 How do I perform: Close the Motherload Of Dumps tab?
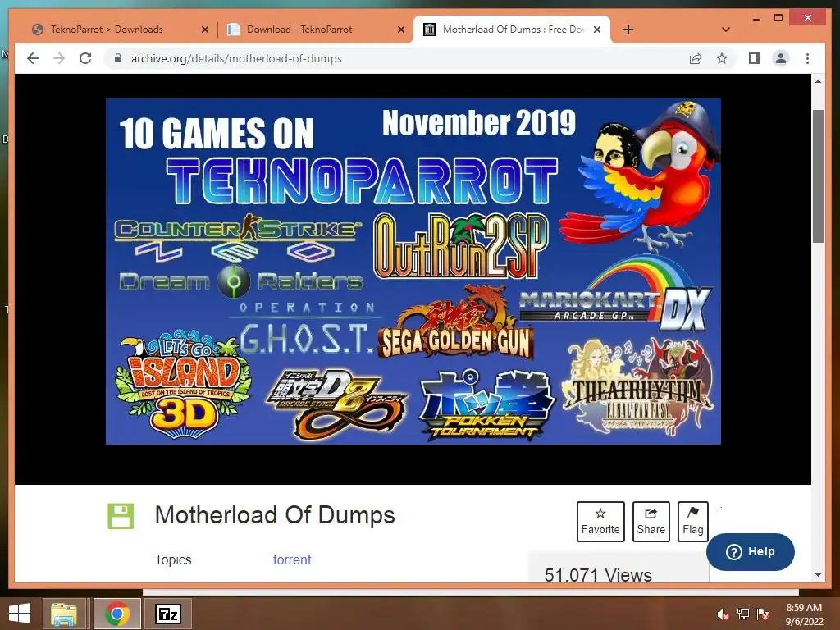click(597, 30)
